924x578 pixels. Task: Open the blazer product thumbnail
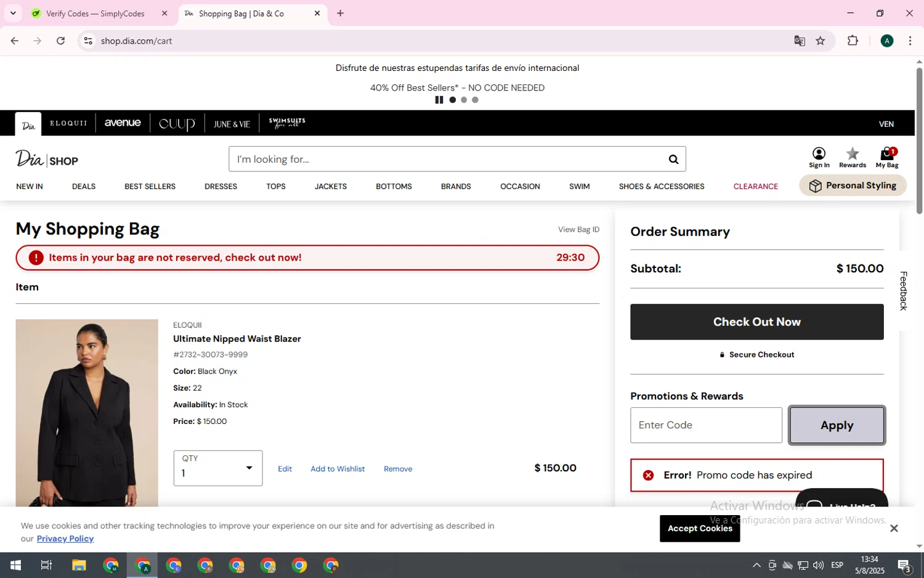(x=87, y=413)
